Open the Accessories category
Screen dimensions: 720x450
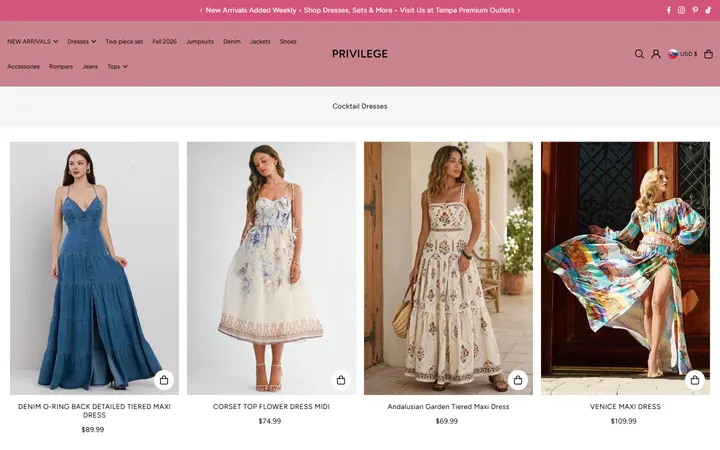tap(23, 67)
